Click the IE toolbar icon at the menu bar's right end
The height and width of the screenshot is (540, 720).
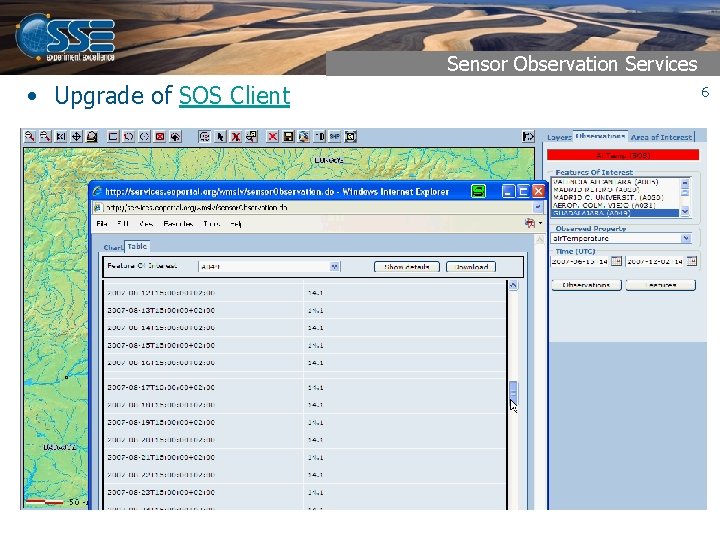tap(530, 223)
